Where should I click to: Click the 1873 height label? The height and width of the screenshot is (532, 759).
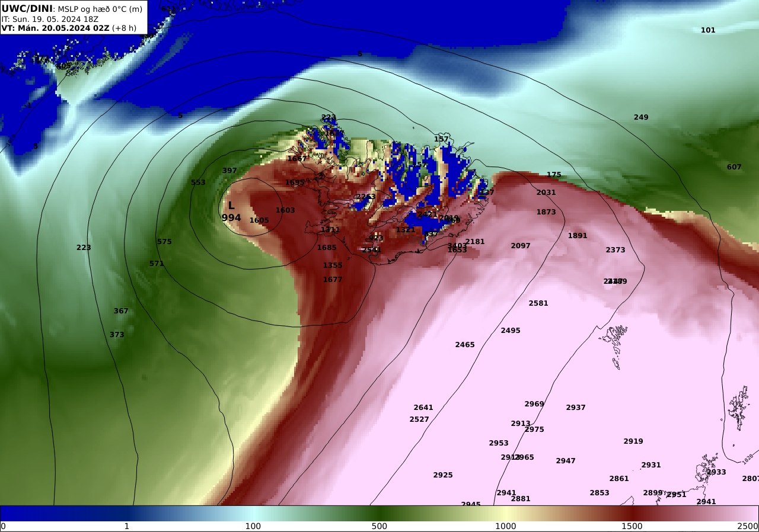coord(546,212)
